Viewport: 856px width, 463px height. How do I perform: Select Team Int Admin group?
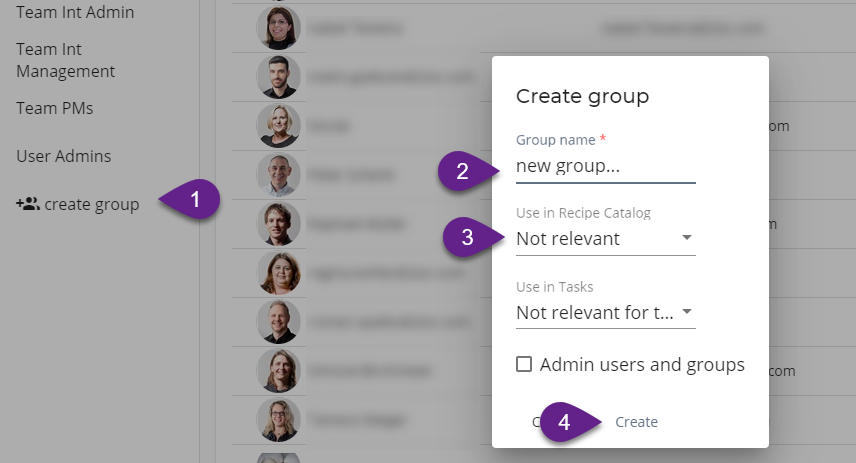point(75,12)
